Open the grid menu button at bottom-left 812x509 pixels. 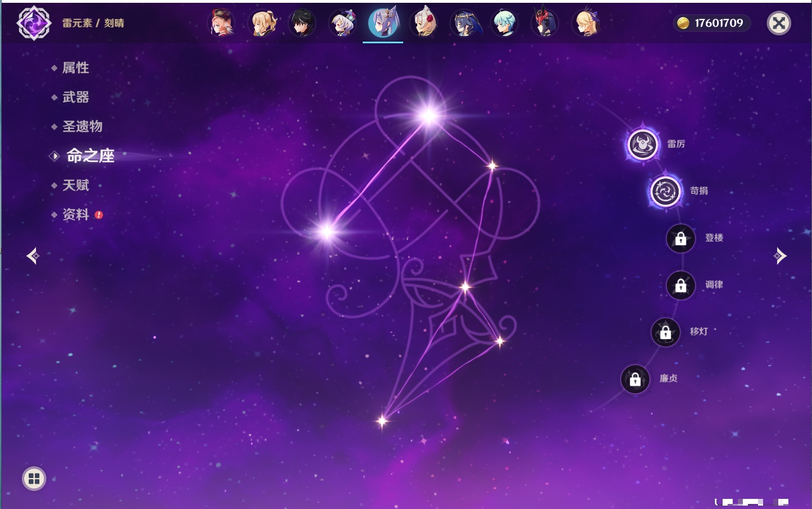point(34,479)
